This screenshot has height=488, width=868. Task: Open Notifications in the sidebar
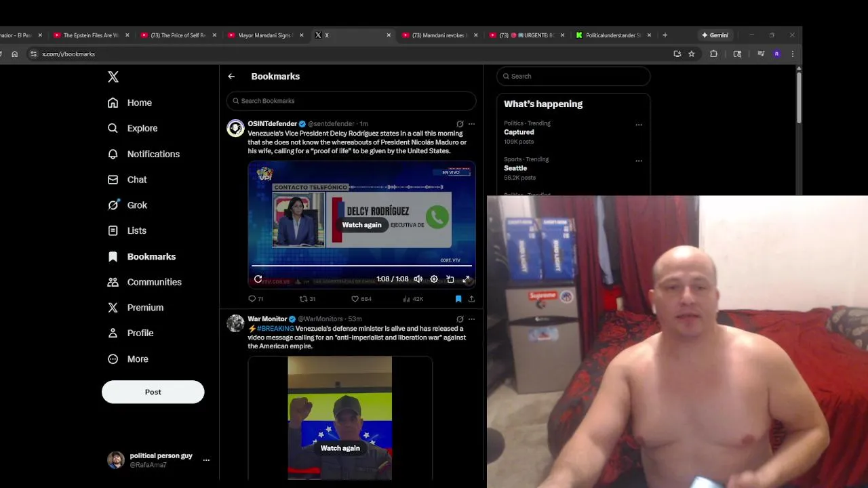144,154
